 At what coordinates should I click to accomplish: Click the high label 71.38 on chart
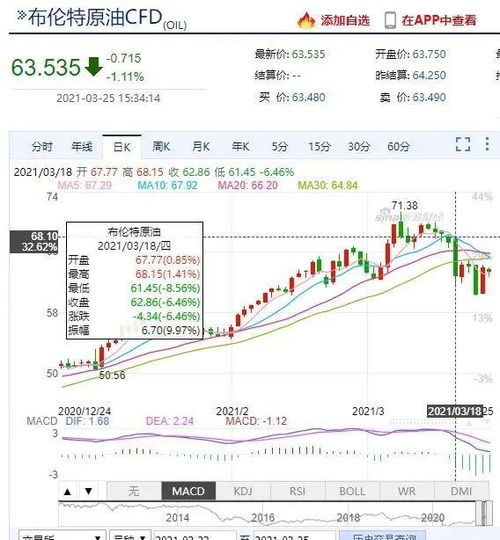(x=405, y=206)
